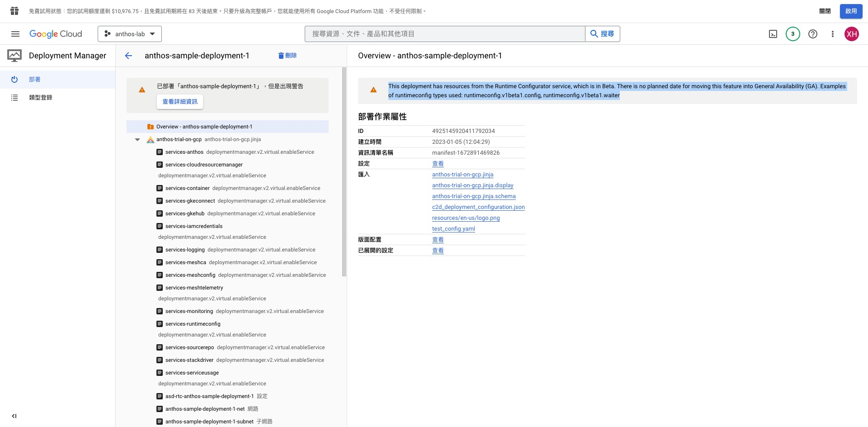This screenshot has width=868, height=427.
Task: Click the search resources input field
Action: (x=445, y=34)
